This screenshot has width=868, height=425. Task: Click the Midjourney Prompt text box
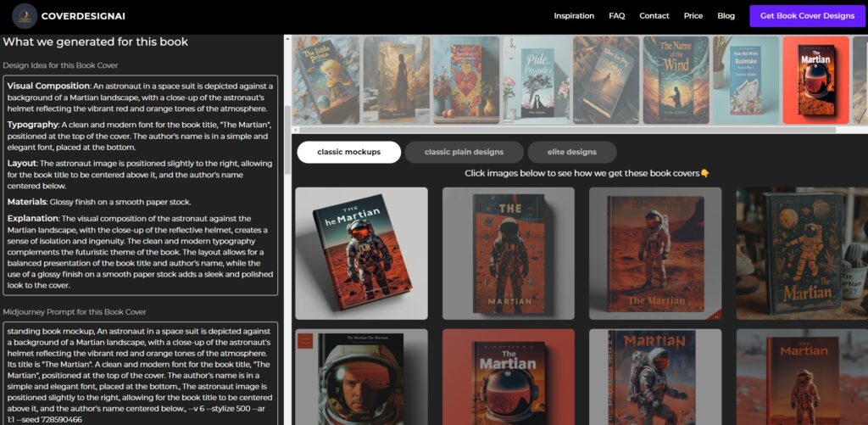[x=141, y=374]
